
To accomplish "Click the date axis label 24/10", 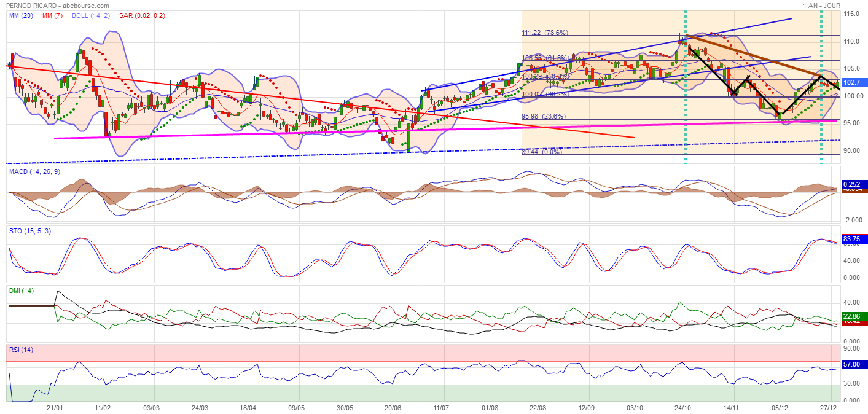I will (683, 407).
